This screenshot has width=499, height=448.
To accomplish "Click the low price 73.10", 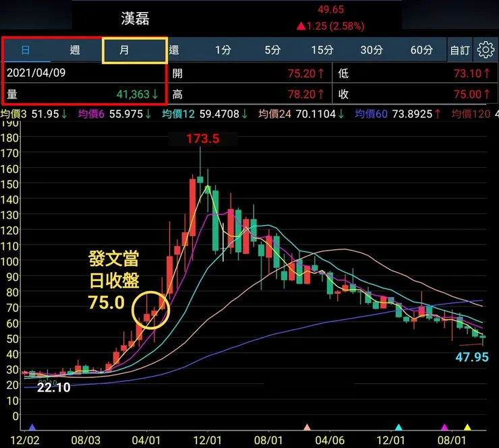I will tap(467, 73).
